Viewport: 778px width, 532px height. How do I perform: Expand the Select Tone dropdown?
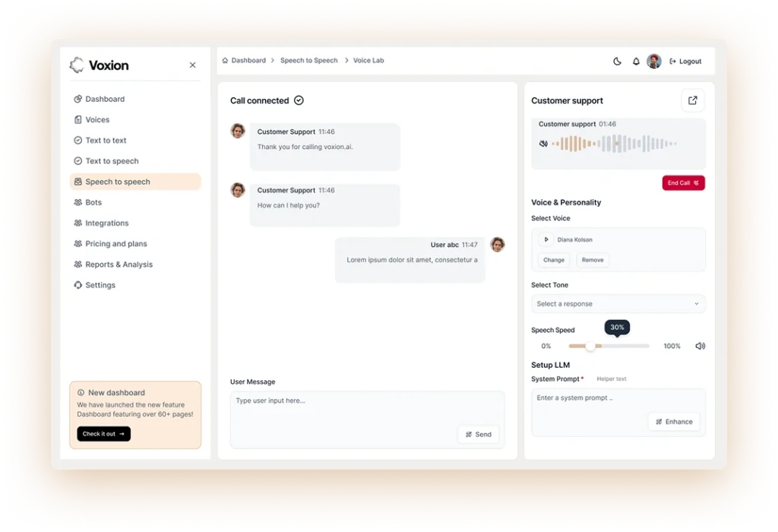[x=618, y=304]
